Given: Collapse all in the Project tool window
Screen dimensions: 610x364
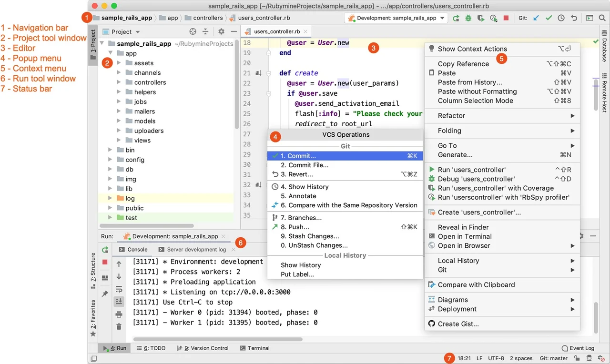Looking at the screenshot, I should coord(205,31).
